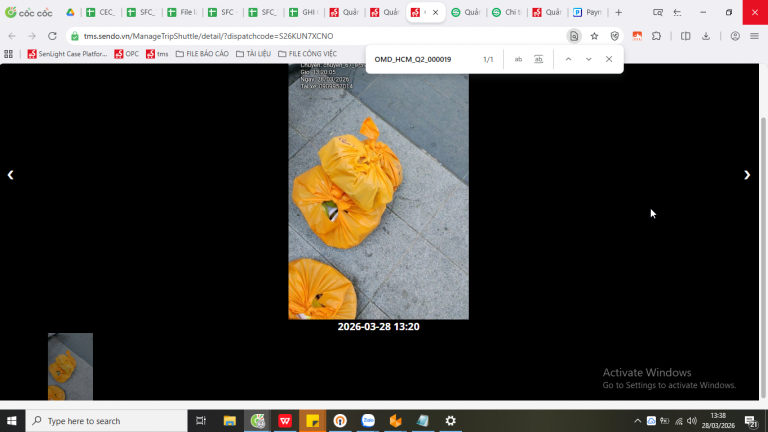Go back using the browser back arrow

[12, 36]
